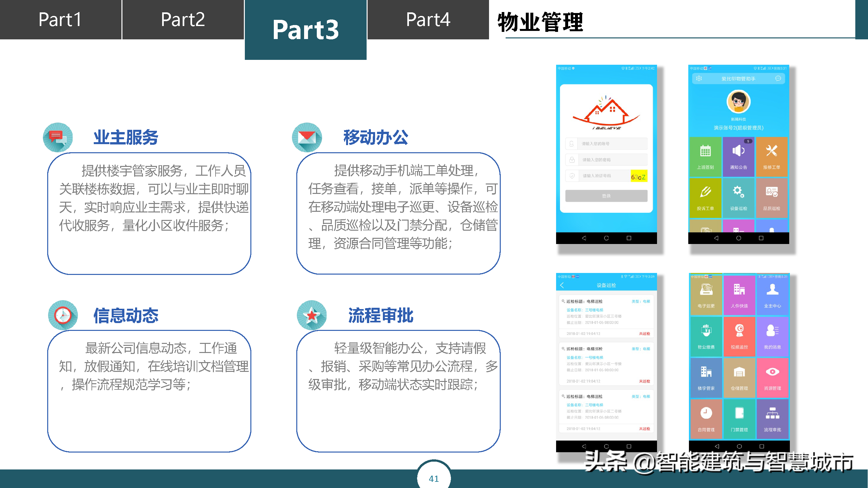The width and height of the screenshot is (868, 488).
Task: Open settings gear in 爱比邻物管助手 header
Action: point(699,78)
